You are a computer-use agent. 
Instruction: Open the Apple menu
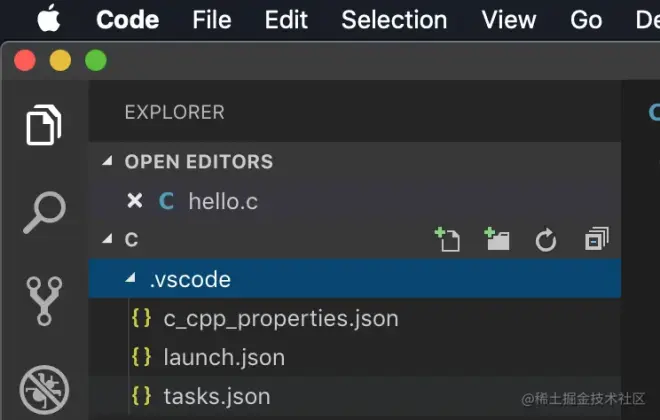point(49,18)
